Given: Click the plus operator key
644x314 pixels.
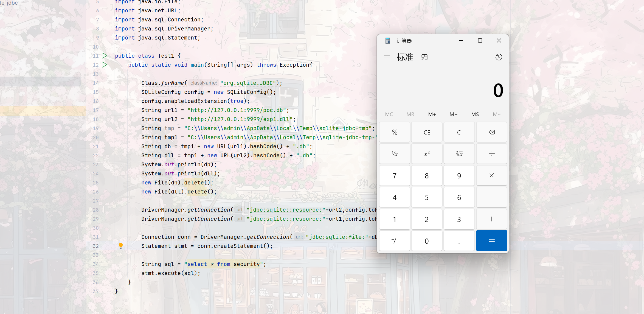Looking at the screenshot, I should click(492, 219).
